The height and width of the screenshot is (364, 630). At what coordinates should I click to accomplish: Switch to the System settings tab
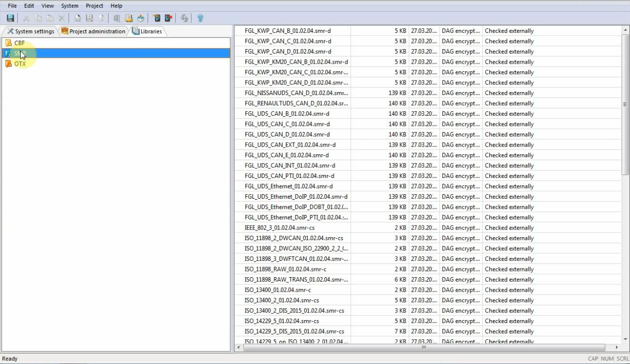pos(31,31)
